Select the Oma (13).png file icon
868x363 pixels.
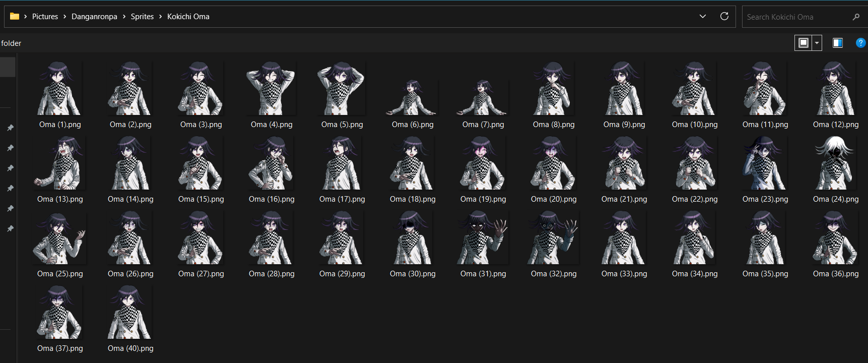(x=59, y=163)
